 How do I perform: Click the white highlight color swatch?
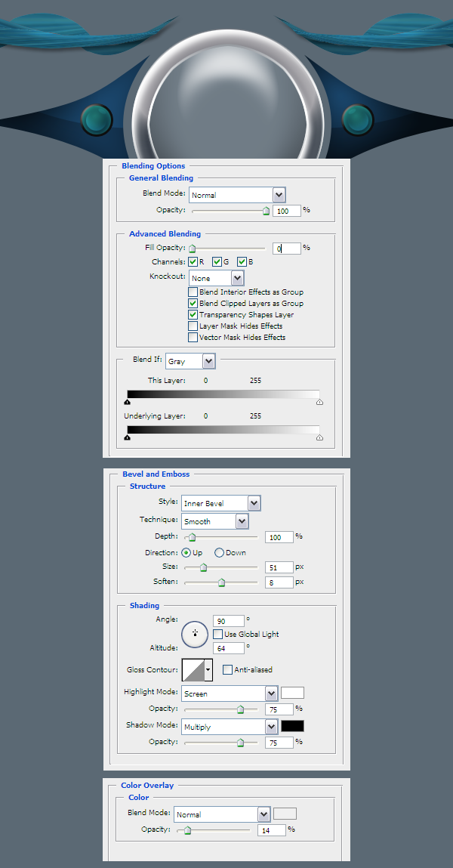293,693
